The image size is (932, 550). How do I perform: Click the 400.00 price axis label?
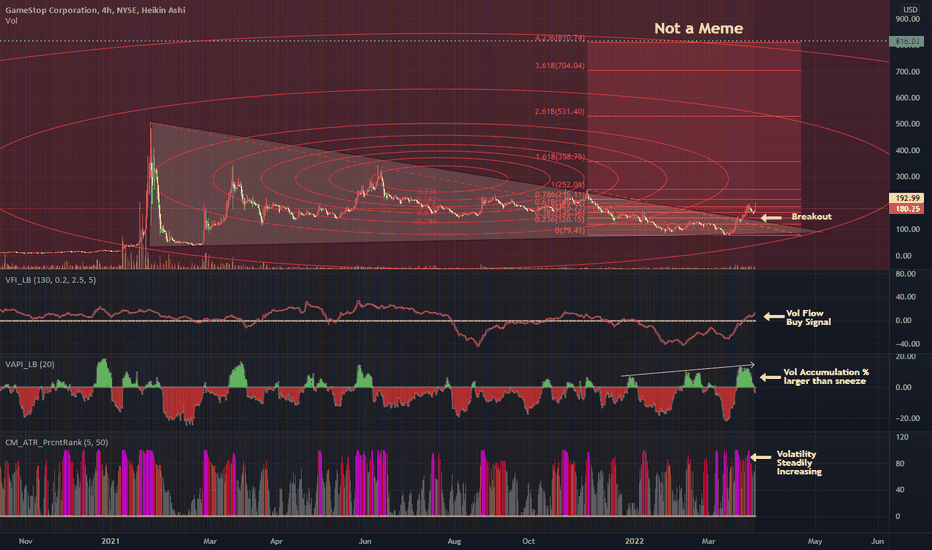coord(908,150)
